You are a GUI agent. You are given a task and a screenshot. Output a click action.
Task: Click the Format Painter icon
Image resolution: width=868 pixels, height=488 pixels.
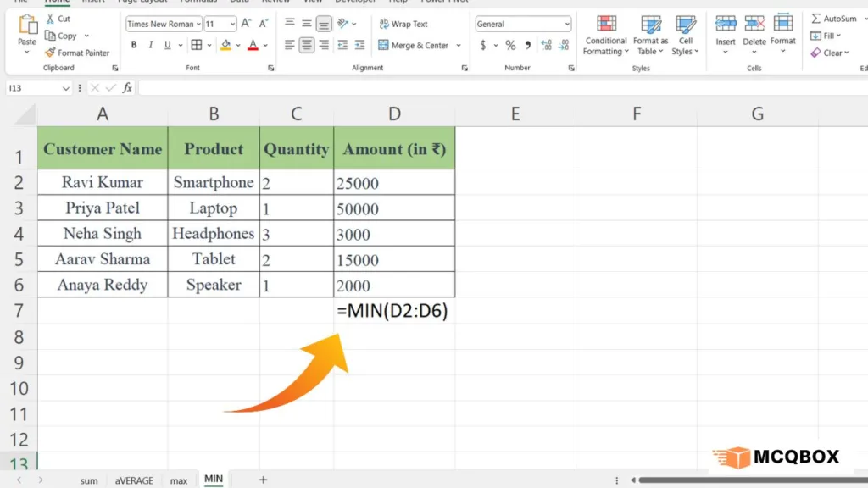click(x=50, y=53)
